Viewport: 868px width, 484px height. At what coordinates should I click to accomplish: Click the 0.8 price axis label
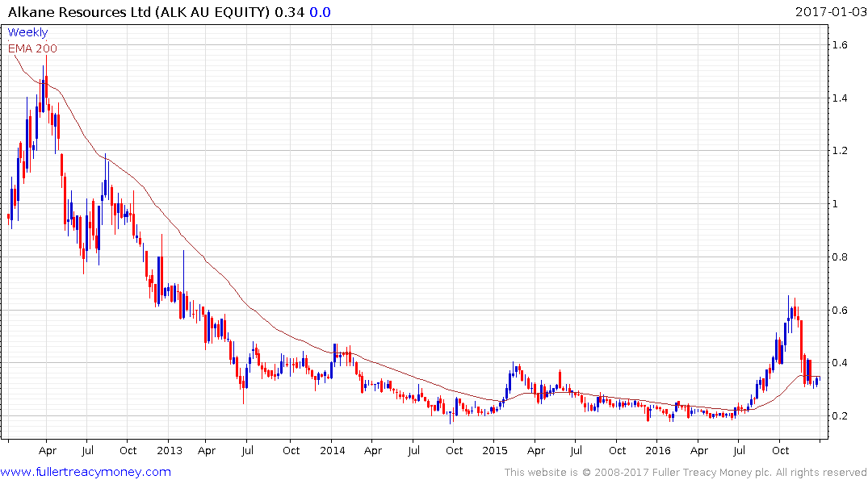(840, 257)
